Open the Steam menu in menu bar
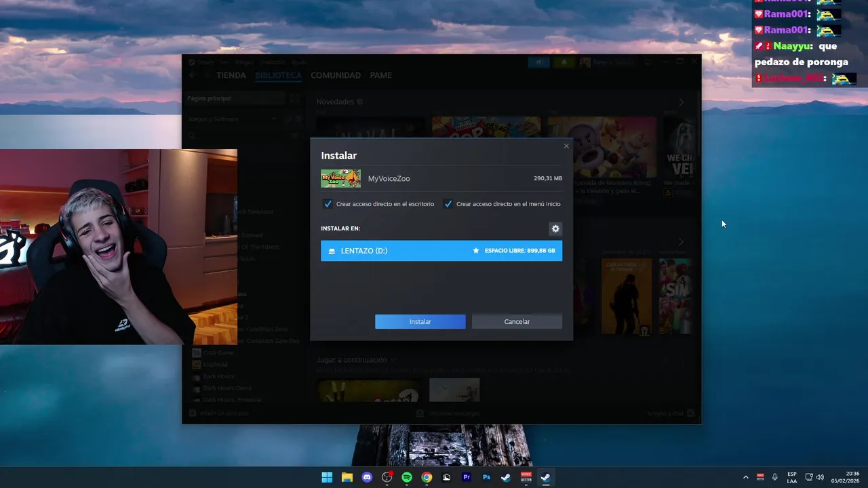868x488 pixels. click(205, 62)
